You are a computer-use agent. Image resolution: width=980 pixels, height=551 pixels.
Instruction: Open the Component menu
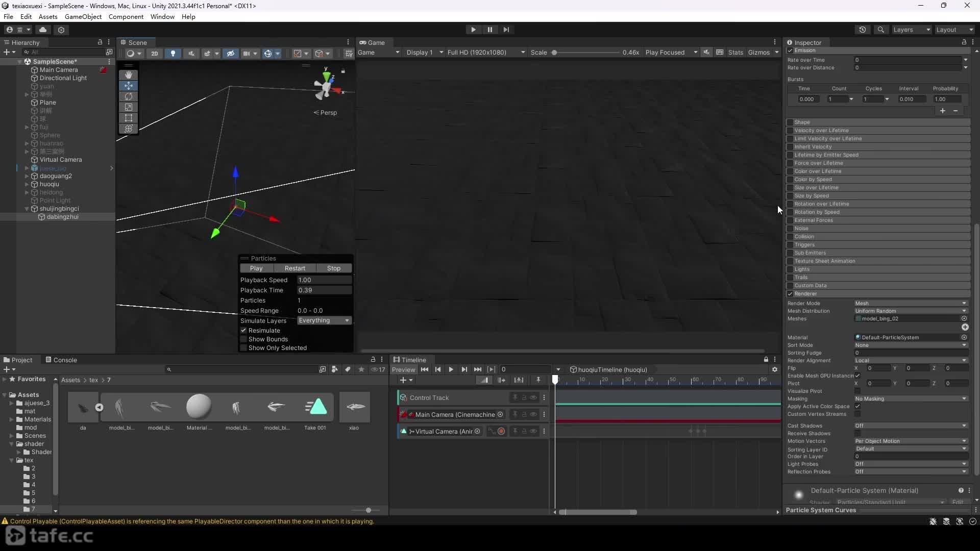tap(126, 17)
